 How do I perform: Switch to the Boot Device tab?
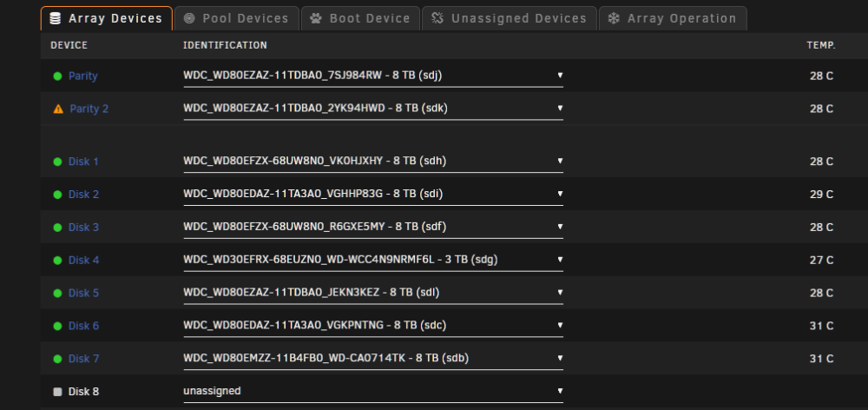point(360,18)
